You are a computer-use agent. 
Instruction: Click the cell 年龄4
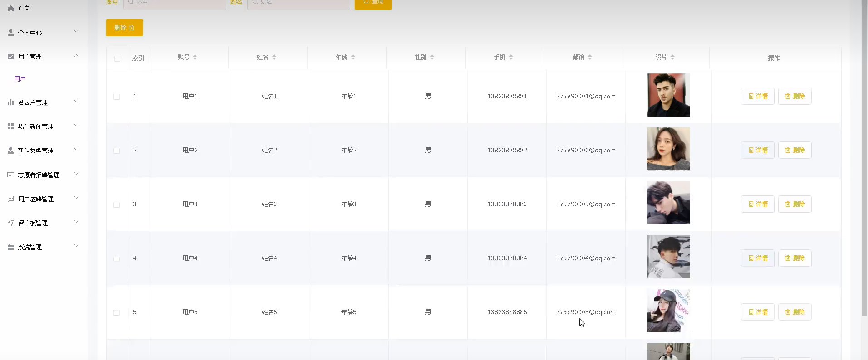click(348, 258)
